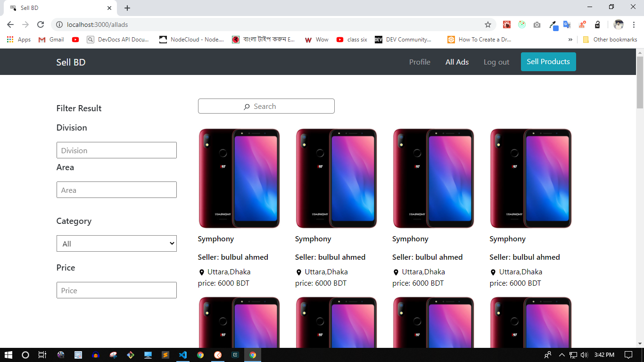Open the YouTube icon bookmark after Gmail
This screenshot has height=362, width=644.
75,40
